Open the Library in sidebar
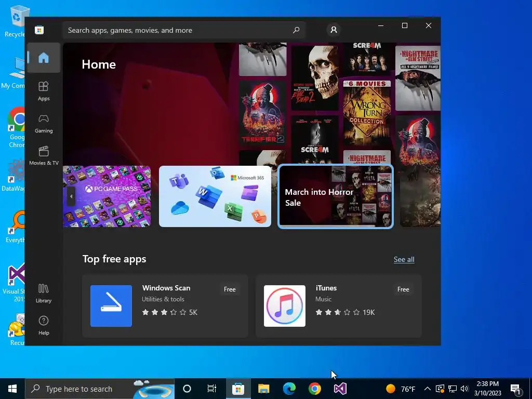This screenshot has height=399, width=532. tap(44, 294)
